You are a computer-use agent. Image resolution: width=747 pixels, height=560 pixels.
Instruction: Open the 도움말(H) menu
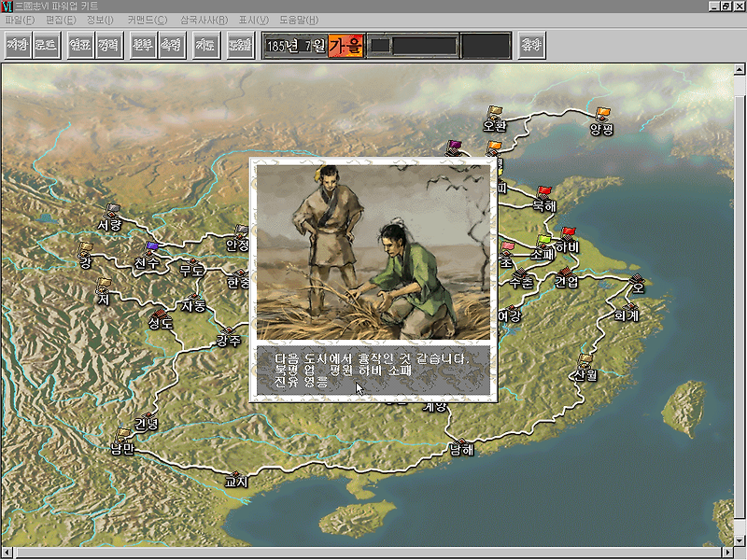coord(299,20)
